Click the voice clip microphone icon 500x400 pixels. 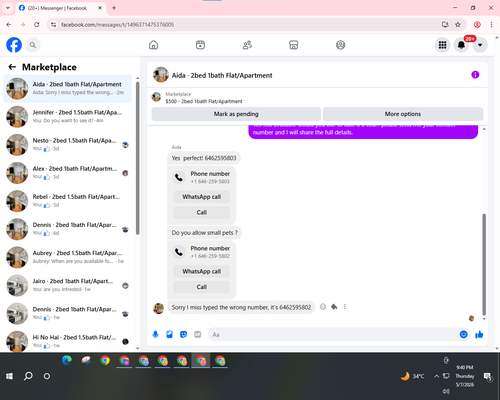coord(155,334)
